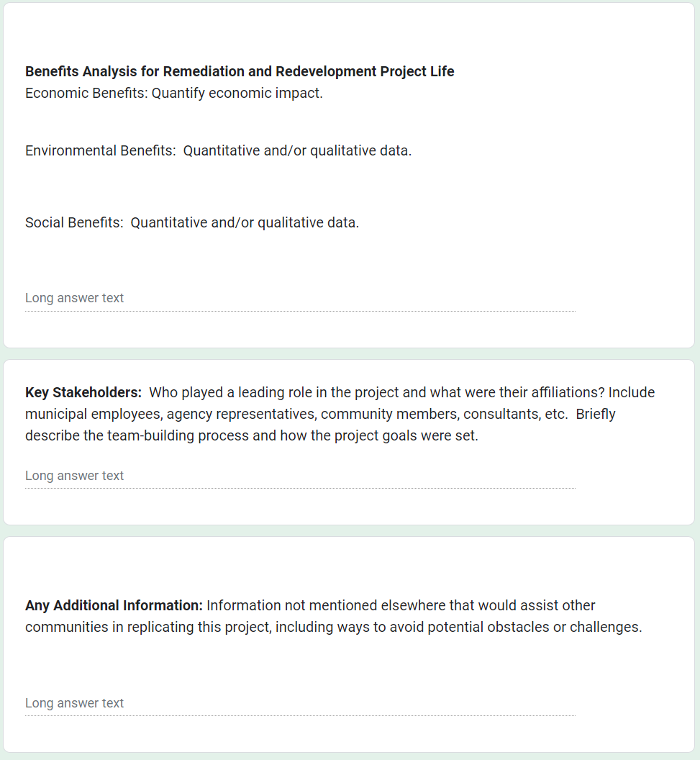Click the 'describe the team-building process' sentence
The height and width of the screenshot is (760, 700).
pyautogui.click(x=252, y=436)
